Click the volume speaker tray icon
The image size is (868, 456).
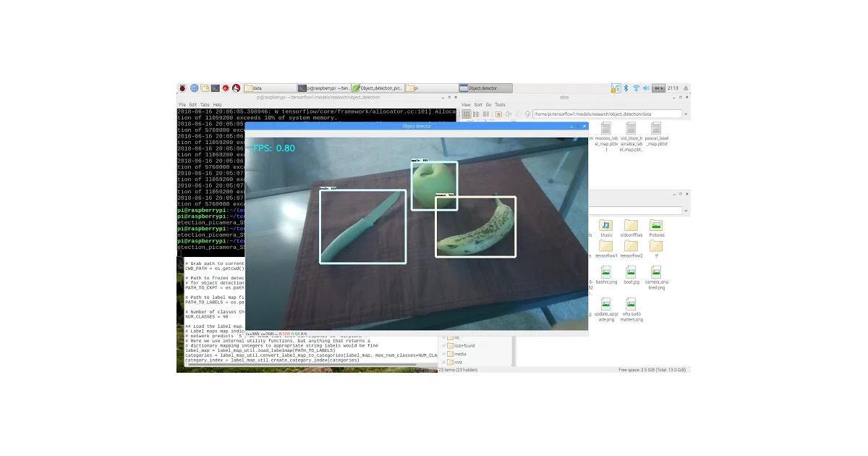[646, 88]
